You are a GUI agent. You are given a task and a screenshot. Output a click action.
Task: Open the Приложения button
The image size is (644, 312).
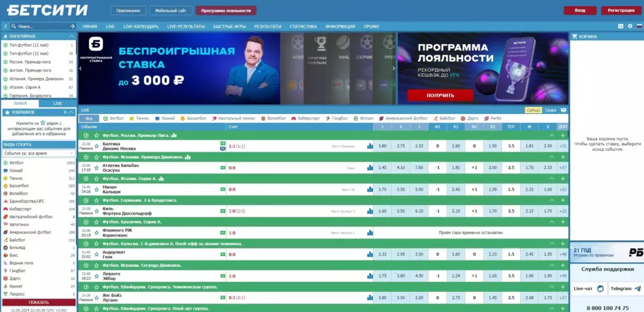[128, 10]
